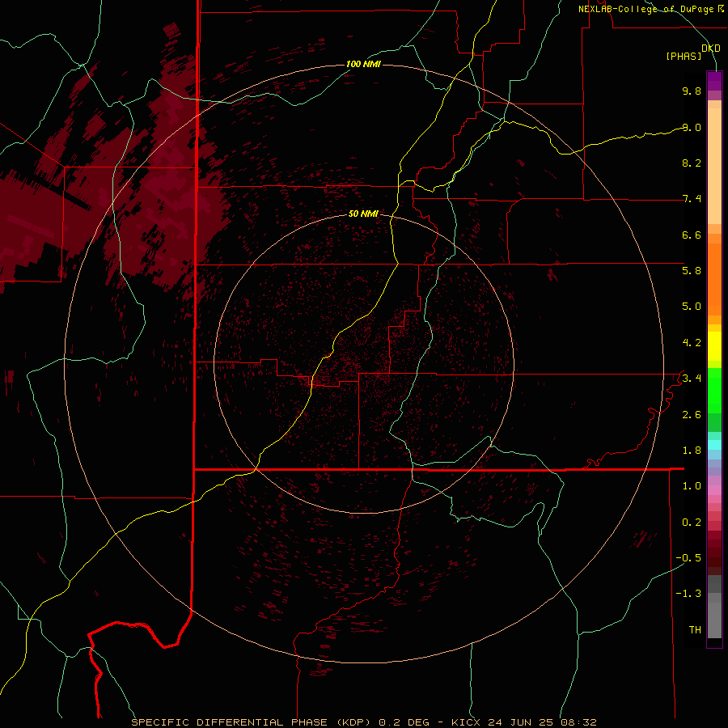Click the 9.8 scale value

click(692, 91)
